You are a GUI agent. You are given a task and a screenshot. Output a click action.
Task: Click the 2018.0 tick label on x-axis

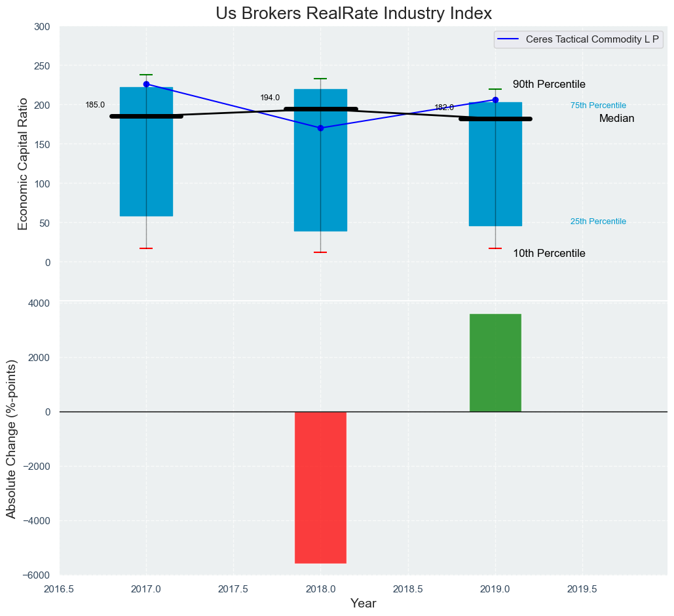coord(320,589)
